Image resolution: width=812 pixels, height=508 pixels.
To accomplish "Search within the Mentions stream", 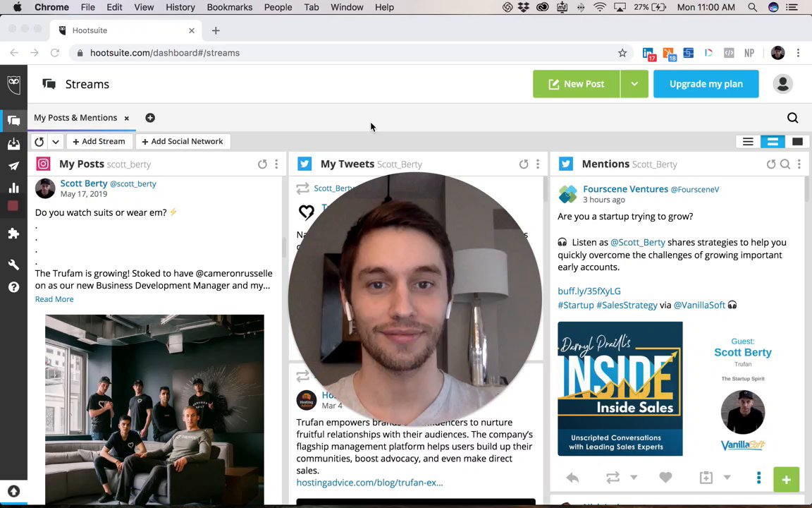I will [785, 164].
